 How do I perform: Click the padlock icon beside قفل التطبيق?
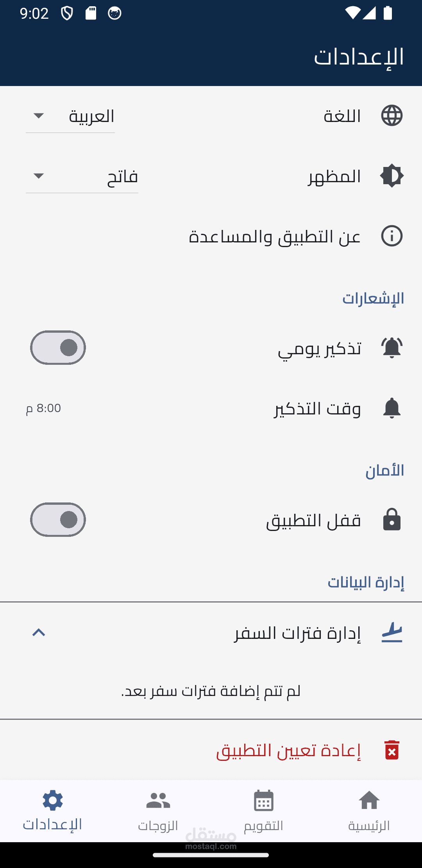click(392, 520)
